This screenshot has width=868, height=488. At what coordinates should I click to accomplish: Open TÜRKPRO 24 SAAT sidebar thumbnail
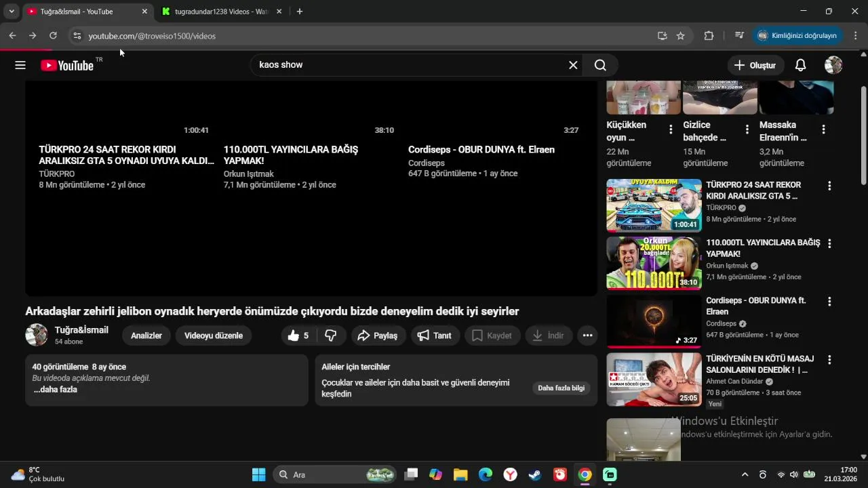[654, 205]
